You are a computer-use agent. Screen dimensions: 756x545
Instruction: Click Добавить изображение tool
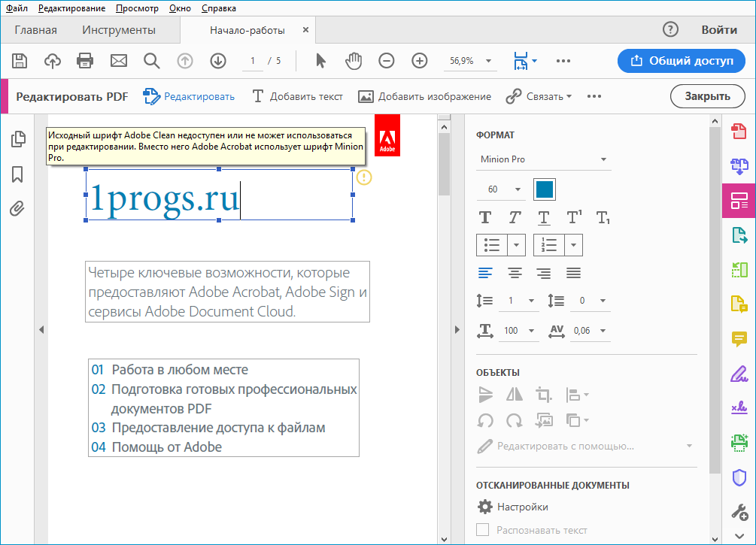coord(424,96)
